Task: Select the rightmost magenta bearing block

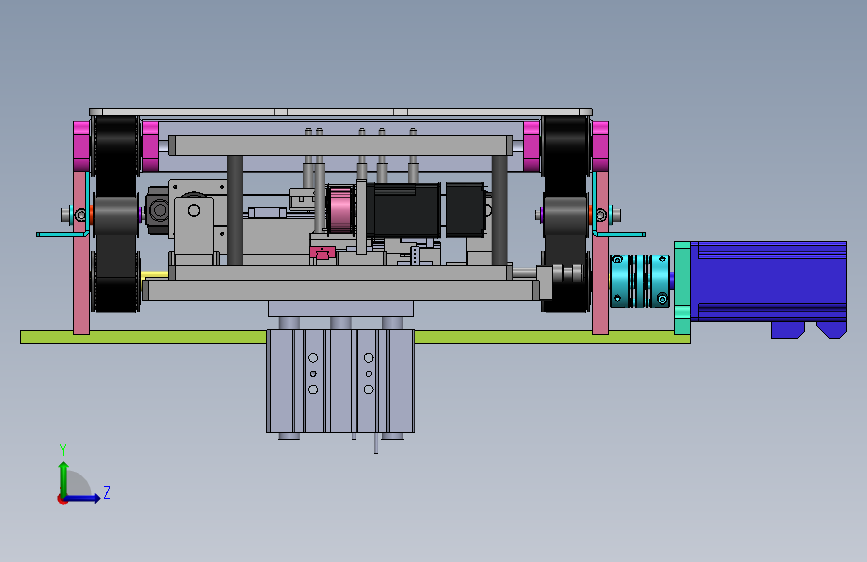Action: coord(600,146)
